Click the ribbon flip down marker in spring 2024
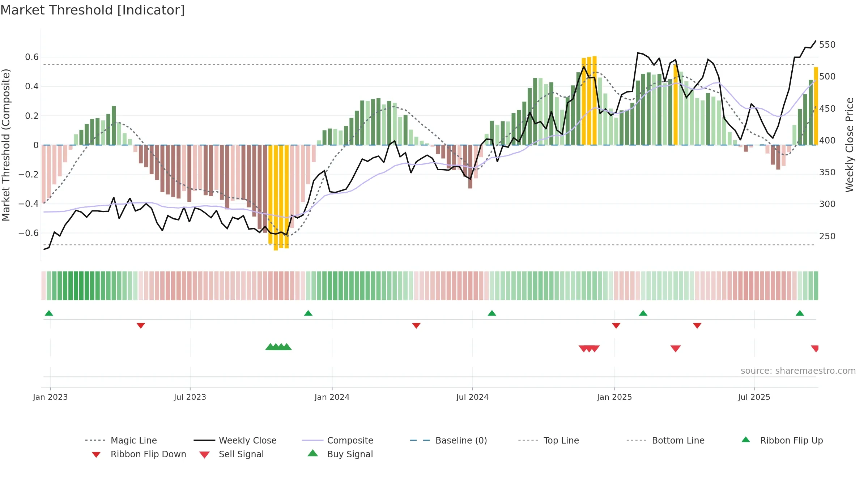 [x=416, y=326]
